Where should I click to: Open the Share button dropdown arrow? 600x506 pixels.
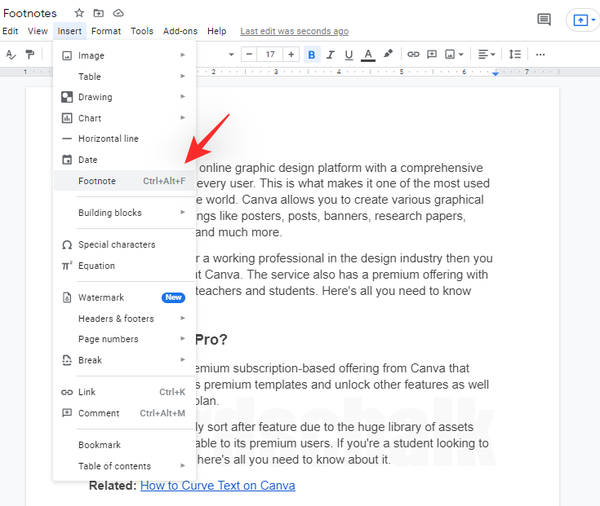click(593, 20)
